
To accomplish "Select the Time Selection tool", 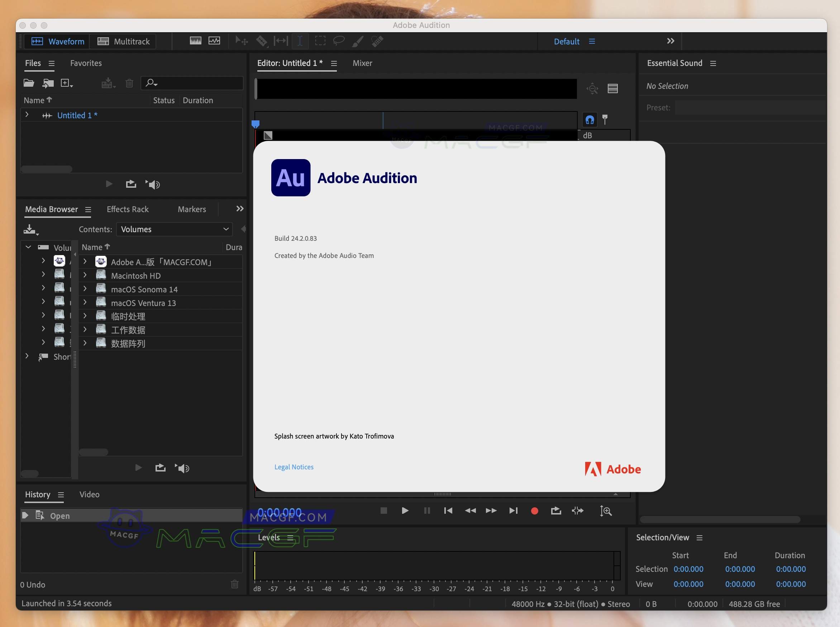I will [300, 41].
